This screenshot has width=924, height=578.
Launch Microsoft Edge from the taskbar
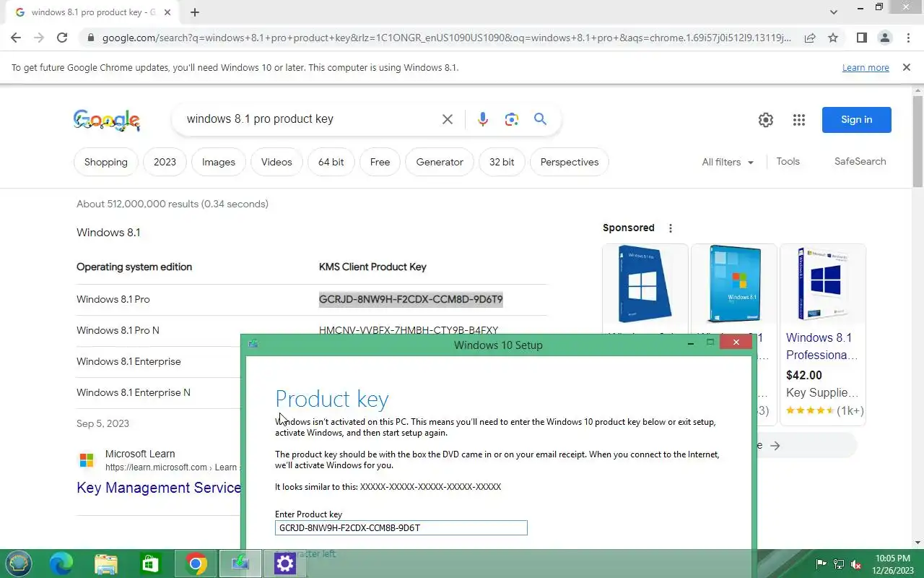click(x=61, y=564)
